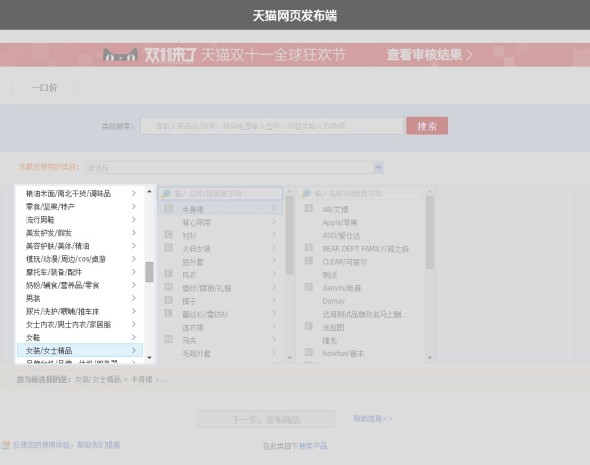Click the magnifier icon in subcategory search box
This screenshot has height=465, width=590.
pos(166,194)
